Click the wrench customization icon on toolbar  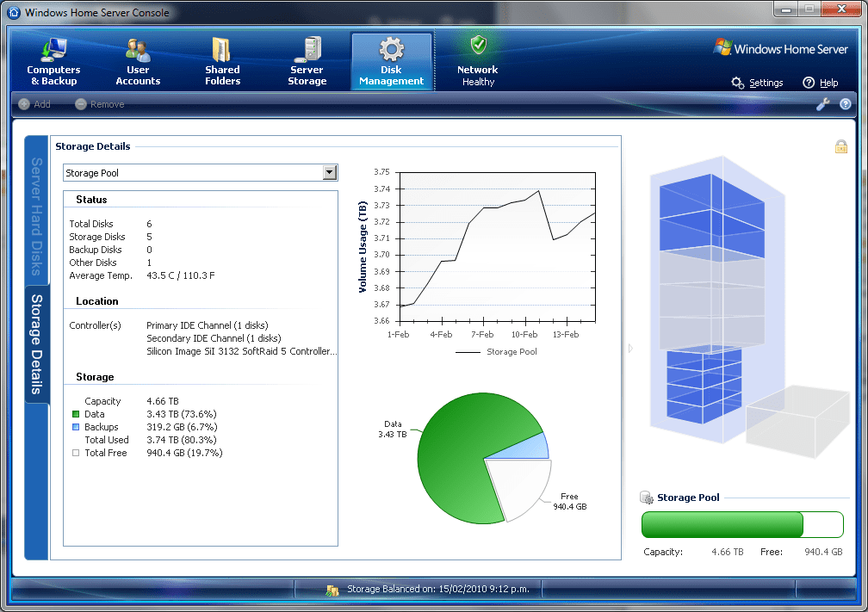tap(823, 103)
